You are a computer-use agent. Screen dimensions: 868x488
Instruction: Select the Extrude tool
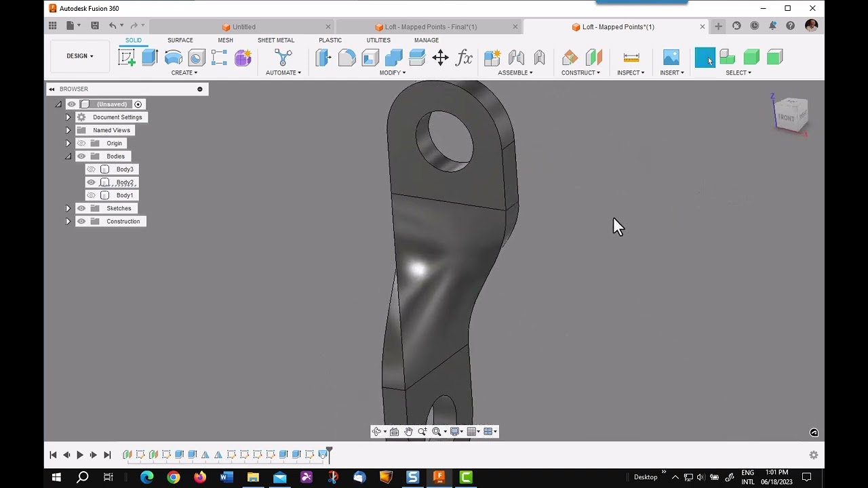[x=150, y=58]
